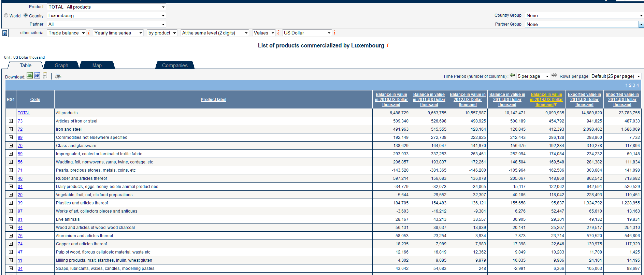This screenshot has width=644, height=275.
Task: Switch to the Table tab
Action: tap(26, 65)
